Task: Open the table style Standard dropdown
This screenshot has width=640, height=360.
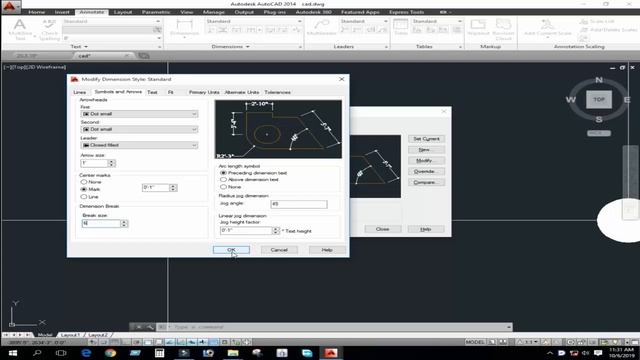Action: pos(437,21)
